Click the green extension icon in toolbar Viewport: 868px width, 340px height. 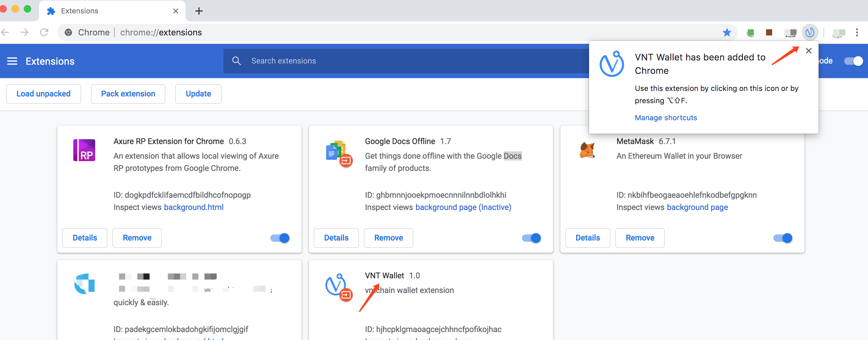click(750, 32)
